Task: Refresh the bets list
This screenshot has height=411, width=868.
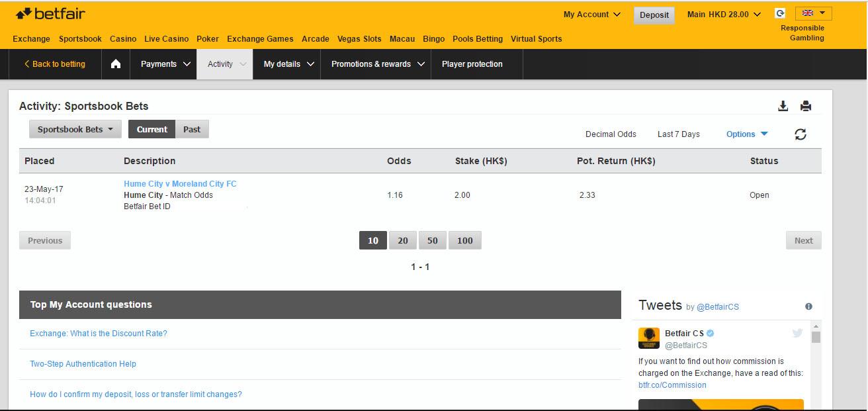Action: [x=801, y=134]
